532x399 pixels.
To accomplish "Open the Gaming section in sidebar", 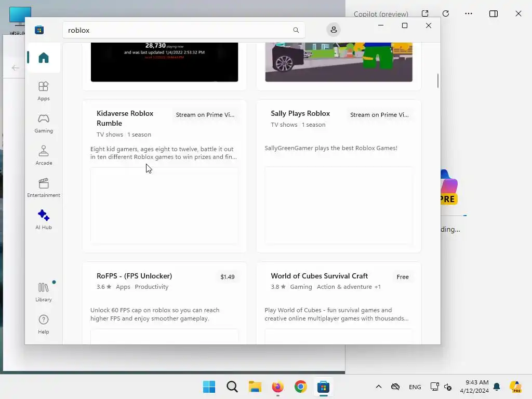I will 44,123.
